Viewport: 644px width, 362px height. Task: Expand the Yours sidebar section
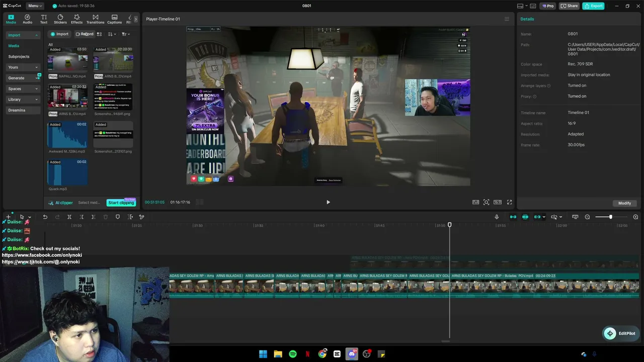23,67
